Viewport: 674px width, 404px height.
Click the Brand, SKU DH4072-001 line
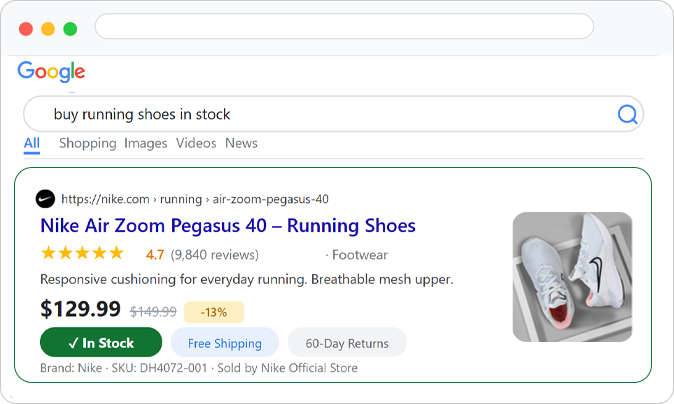coord(199,368)
